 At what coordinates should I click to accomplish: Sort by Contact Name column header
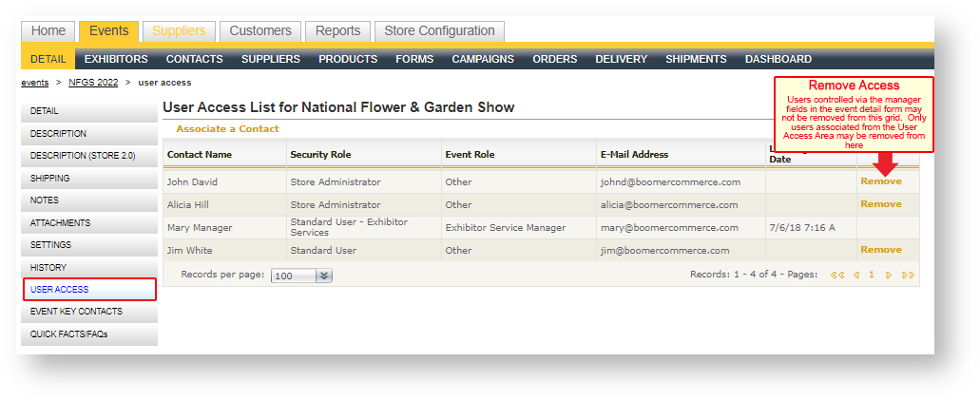point(199,154)
